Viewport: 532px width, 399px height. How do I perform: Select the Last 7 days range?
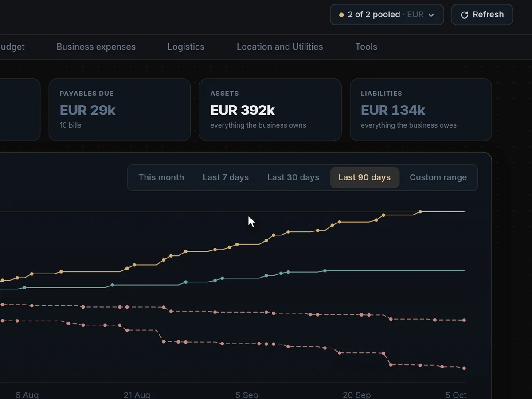pos(226,177)
